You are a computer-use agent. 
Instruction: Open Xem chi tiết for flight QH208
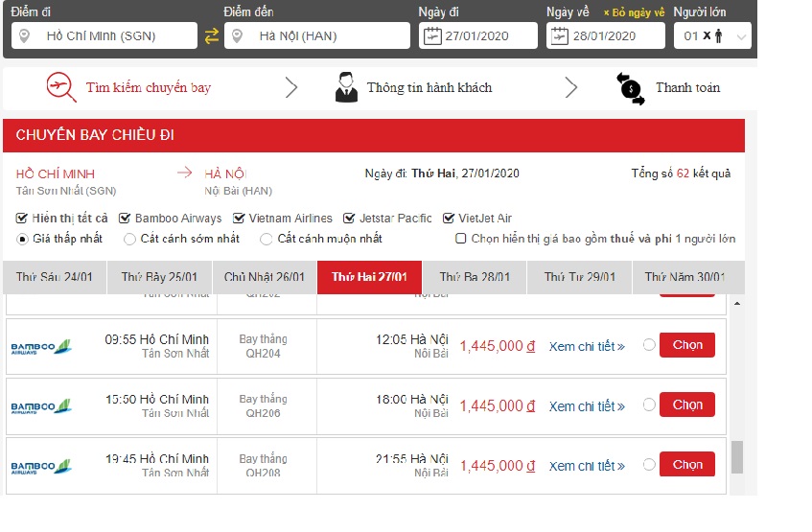pyautogui.click(x=587, y=466)
